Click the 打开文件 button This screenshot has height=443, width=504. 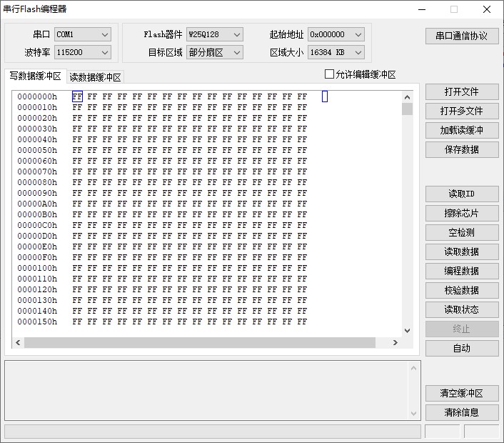[x=462, y=91]
